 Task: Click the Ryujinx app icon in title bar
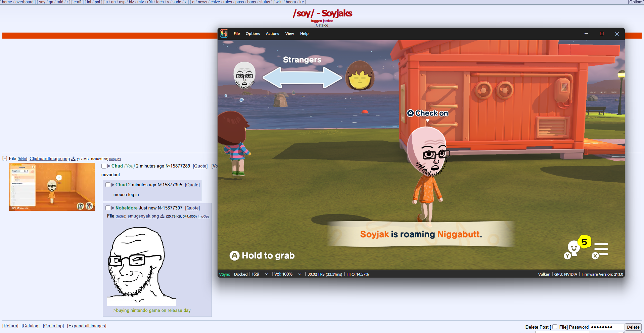(224, 34)
